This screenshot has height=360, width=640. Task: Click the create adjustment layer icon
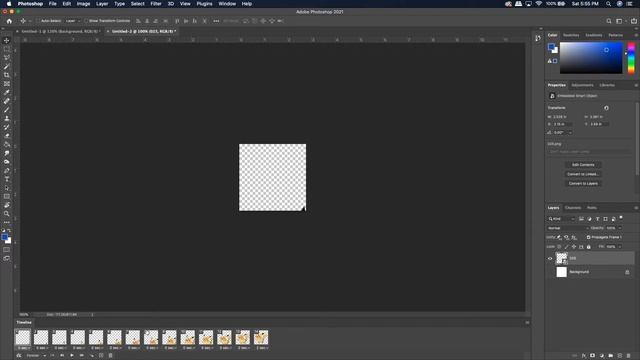point(602,356)
